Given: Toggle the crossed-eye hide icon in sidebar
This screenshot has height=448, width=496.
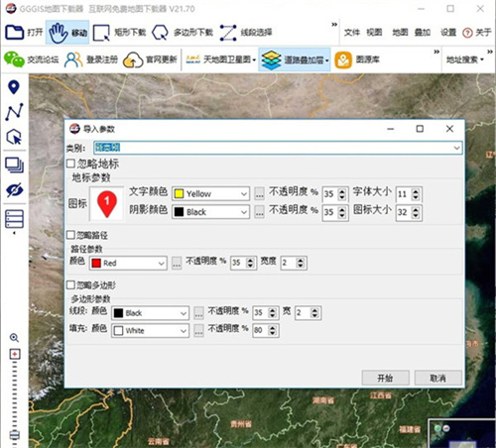Looking at the screenshot, I should point(14,190).
